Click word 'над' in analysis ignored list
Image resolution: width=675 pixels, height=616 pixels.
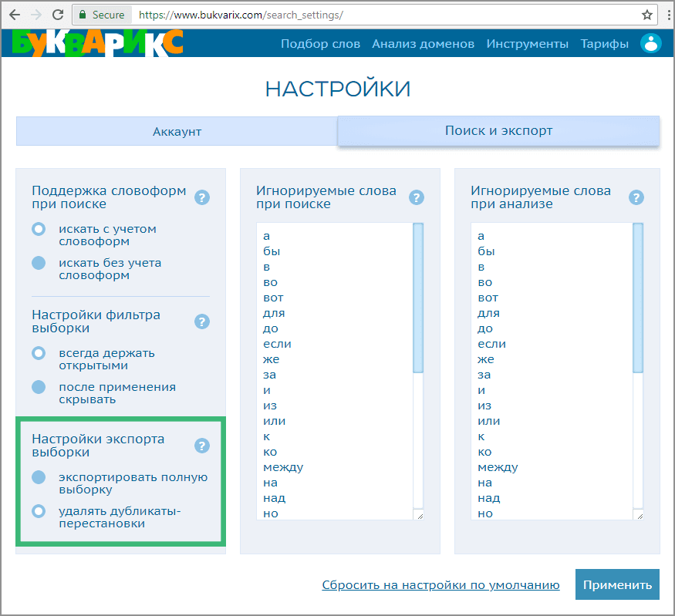(x=488, y=498)
